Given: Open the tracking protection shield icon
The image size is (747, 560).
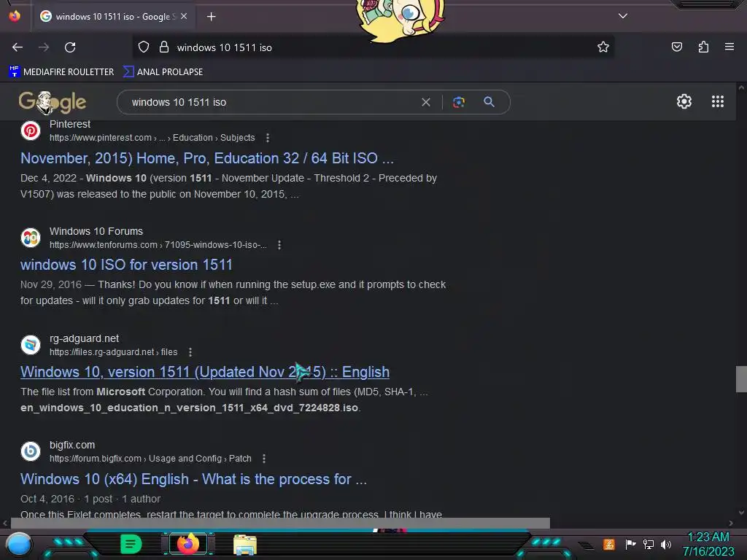Looking at the screenshot, I should [x=144, y=47].
